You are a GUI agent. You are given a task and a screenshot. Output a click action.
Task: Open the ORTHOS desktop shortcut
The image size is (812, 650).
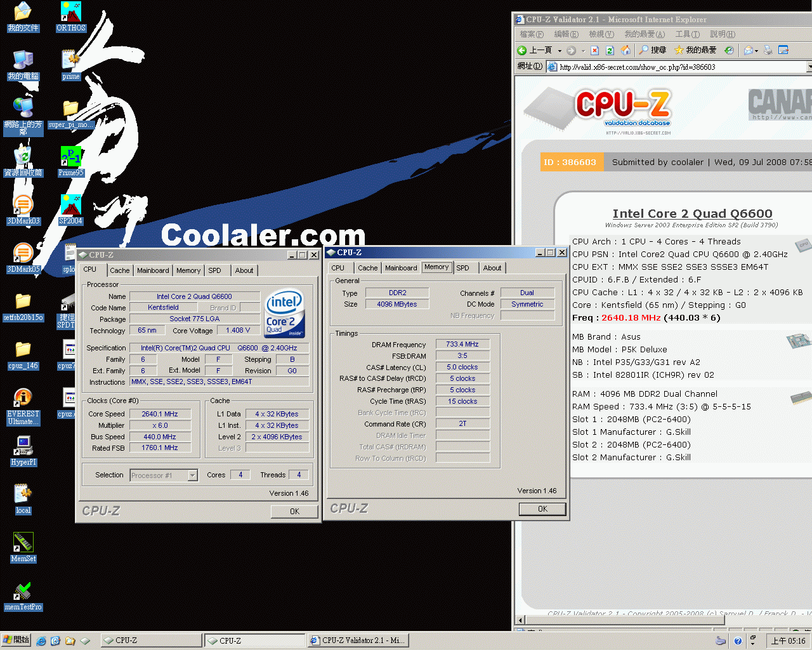(x=71, y=17)
